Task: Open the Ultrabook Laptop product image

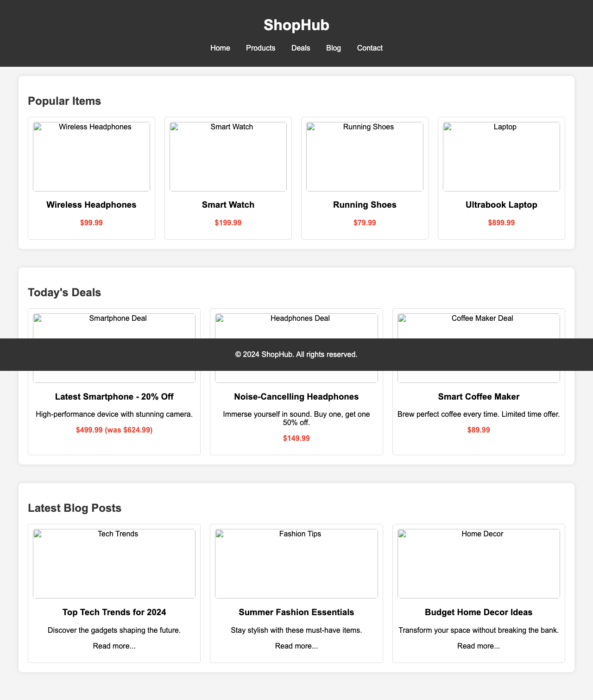Action: coord(500,156)
